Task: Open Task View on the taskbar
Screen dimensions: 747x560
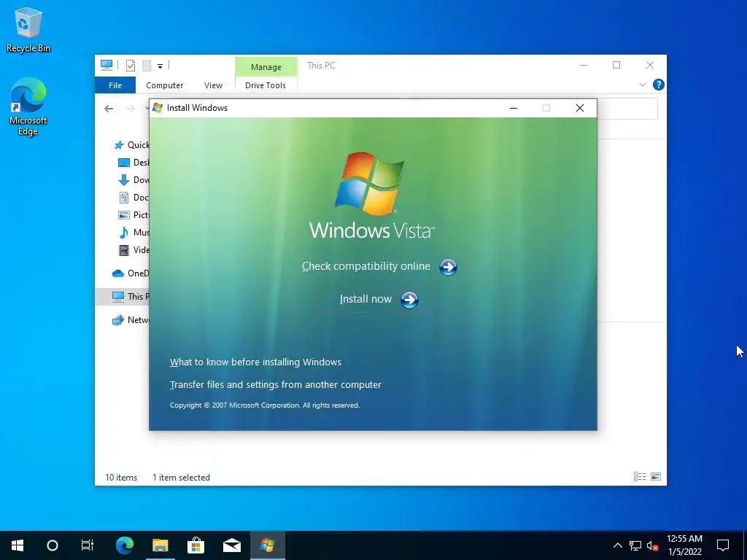Action: 88,545
